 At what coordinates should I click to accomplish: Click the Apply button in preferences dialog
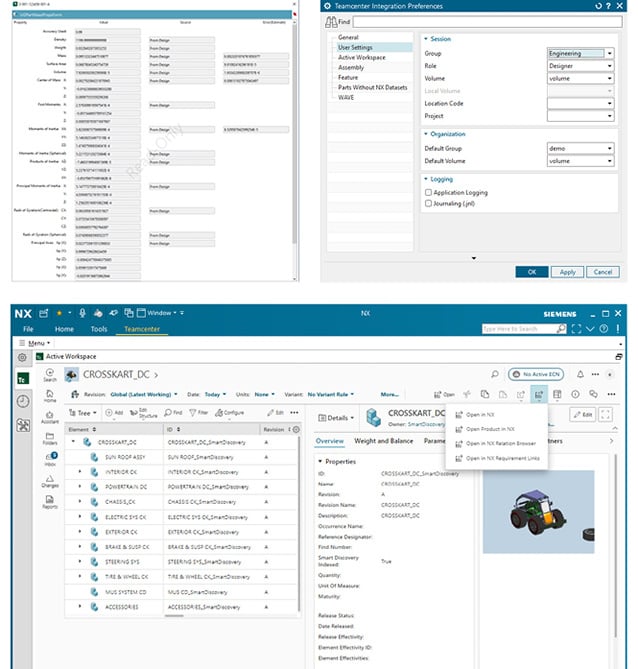point(567,271)
